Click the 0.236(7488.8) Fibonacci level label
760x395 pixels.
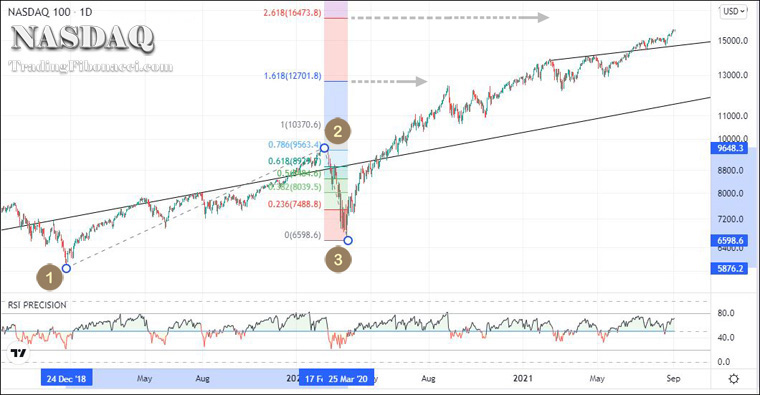(295, 205)
